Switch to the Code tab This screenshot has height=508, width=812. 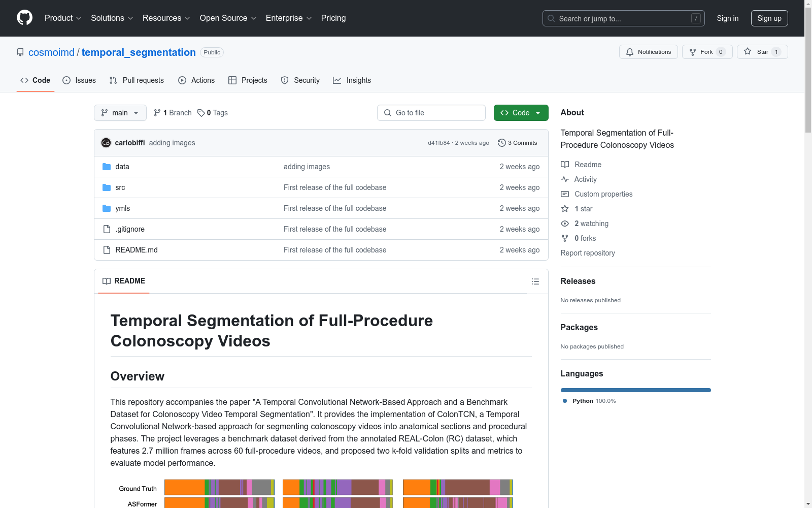36,80
